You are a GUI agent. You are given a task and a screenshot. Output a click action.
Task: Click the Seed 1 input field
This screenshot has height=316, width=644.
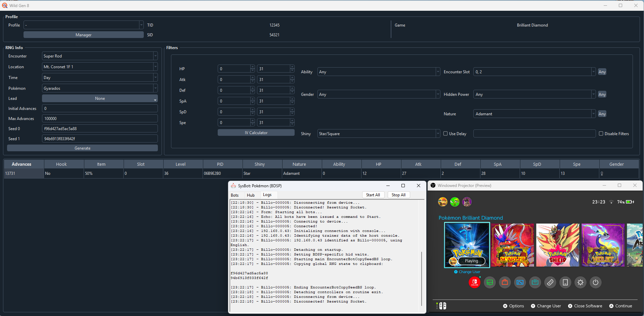pyautogui.click(x=100, y=139)
